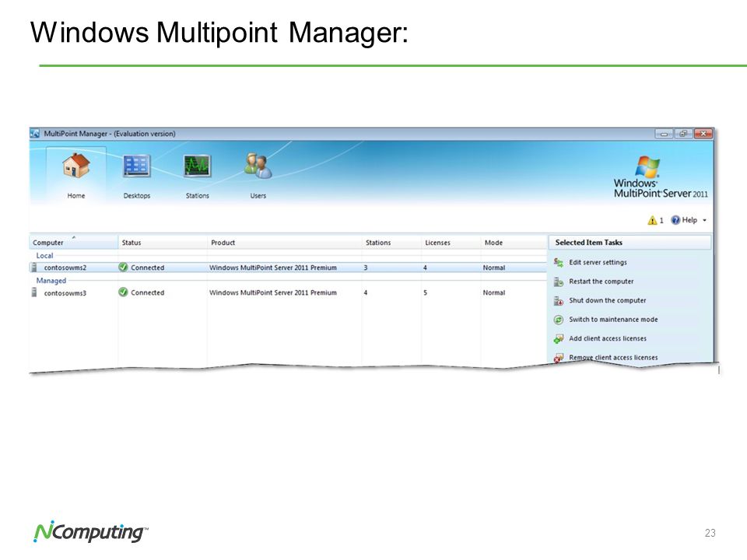The height and width of the screenshot is (560, 747).
Task: Open the Users people icon
Action: point(258,165)
